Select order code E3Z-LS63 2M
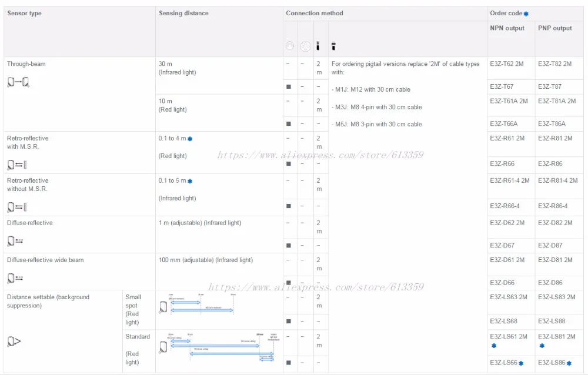This screenshot has width=588, height=375. click(x=509, y=297)
